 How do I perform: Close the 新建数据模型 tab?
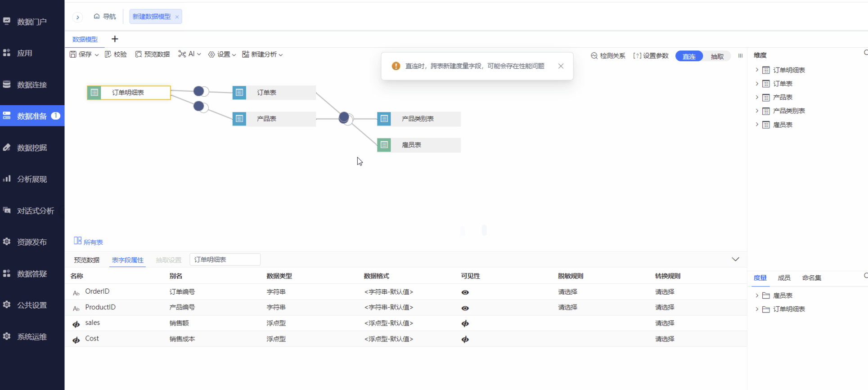(177, 17)
